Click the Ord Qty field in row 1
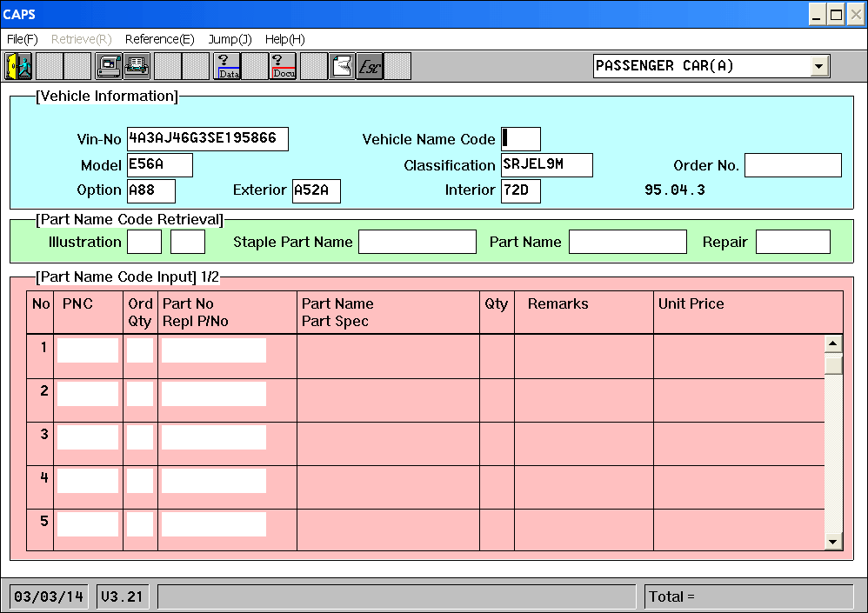Image resolution: width=868 pixels, height=613 pixels. click(x=140, y=350)
